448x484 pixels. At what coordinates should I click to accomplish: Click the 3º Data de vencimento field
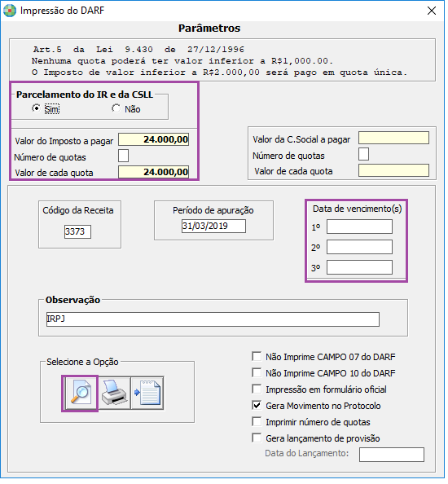[x=360, y=267]
